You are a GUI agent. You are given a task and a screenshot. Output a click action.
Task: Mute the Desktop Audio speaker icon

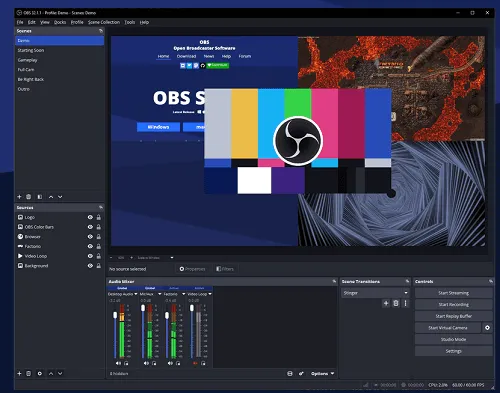[x=118, y=363]
